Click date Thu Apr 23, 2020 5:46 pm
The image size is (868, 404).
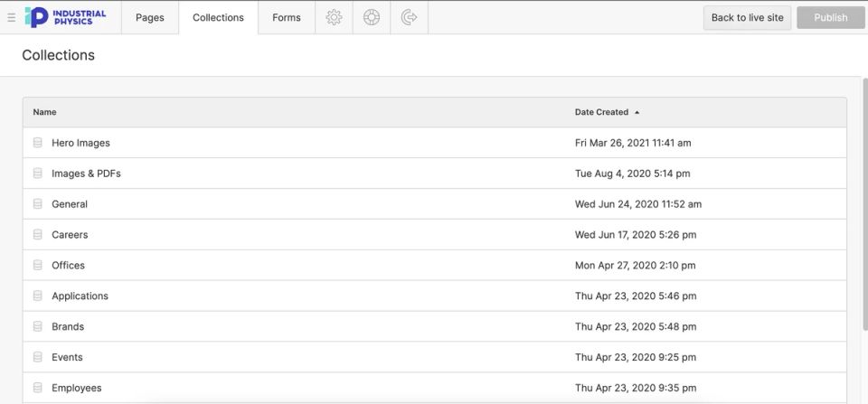636,296
